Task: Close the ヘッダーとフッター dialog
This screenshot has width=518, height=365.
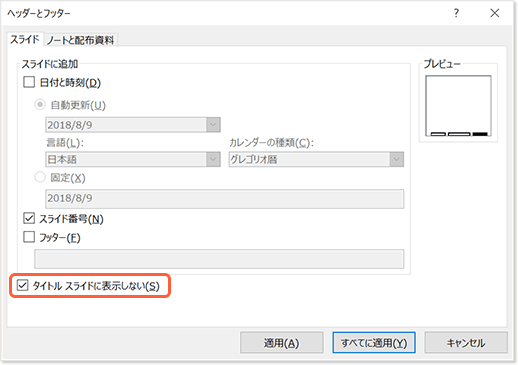Action: pos(495,13)
